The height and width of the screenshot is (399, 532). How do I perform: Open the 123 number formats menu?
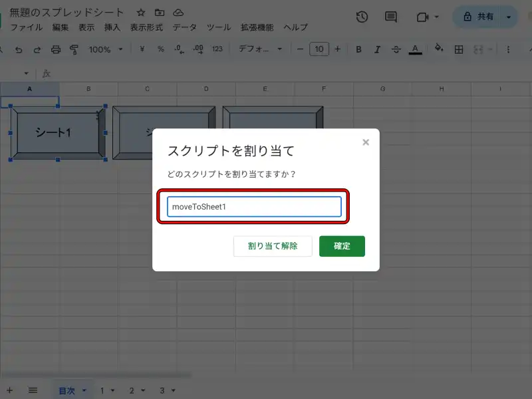(217, 49)
